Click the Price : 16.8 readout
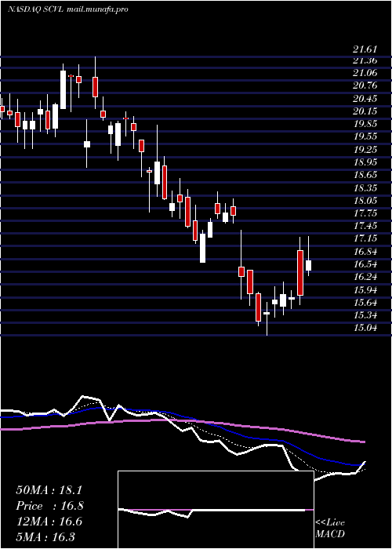 49,506
